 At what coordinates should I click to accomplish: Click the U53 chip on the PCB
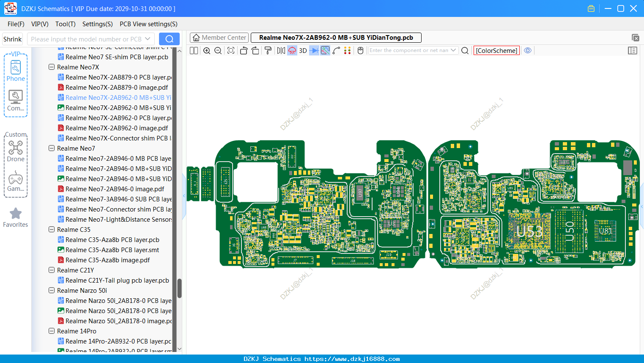[x=529, y=232]
